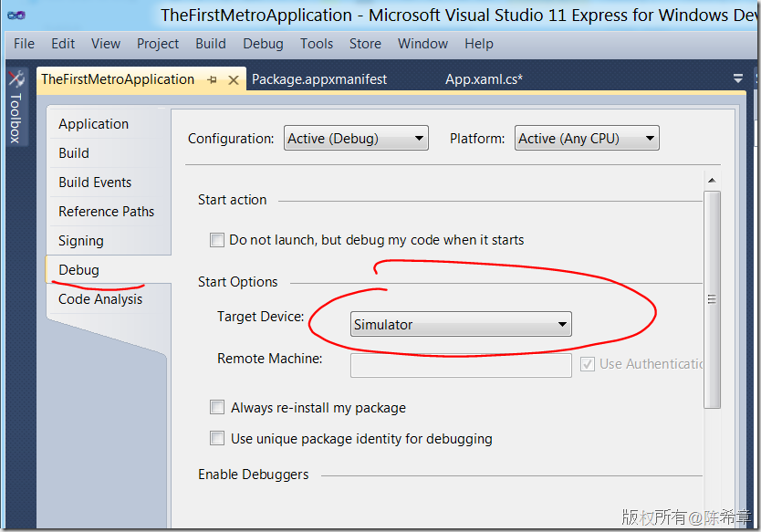
Task: Open the Project menu
Action: pyautogui.click(x=158, y=44)
